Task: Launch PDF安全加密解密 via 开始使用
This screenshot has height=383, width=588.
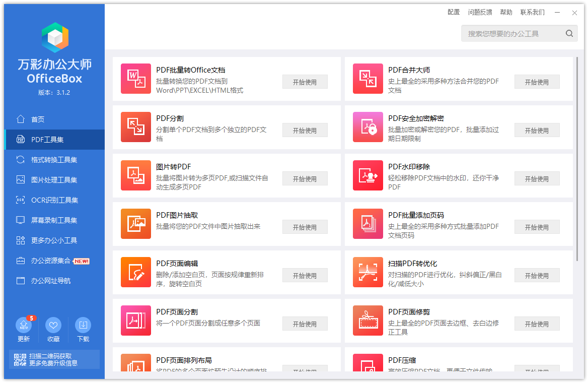Action: click(537, 131)
